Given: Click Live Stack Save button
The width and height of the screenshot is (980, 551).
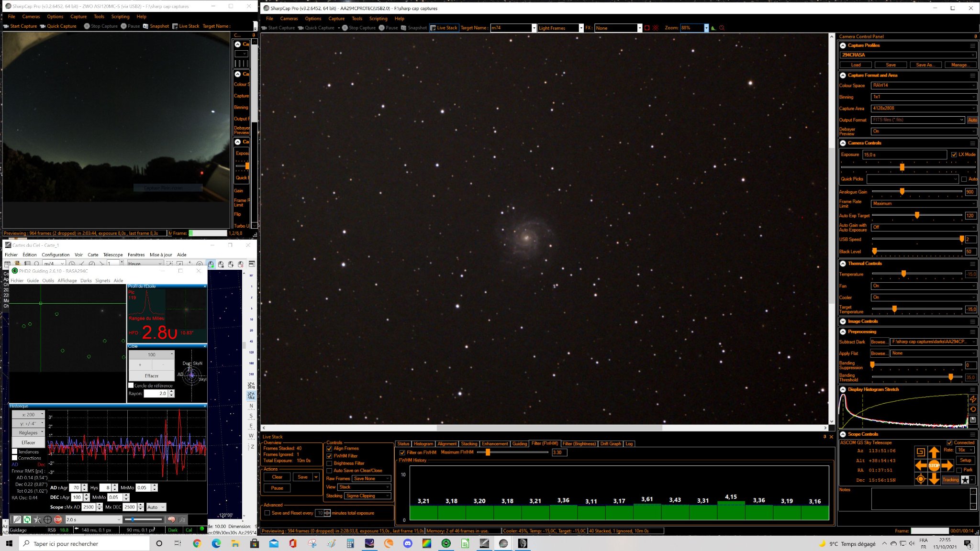Looking at the screenshot, I should pos(302,477).
